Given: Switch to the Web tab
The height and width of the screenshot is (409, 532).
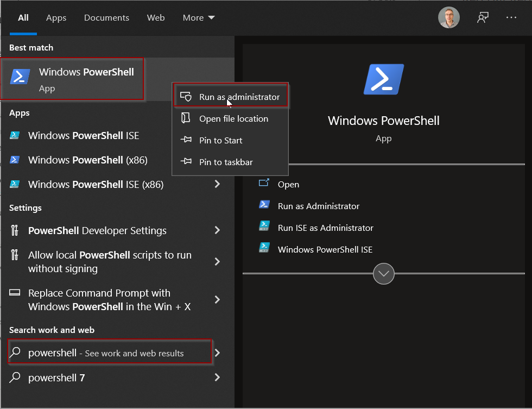Looking at the screenshot, I should point(156,17).
